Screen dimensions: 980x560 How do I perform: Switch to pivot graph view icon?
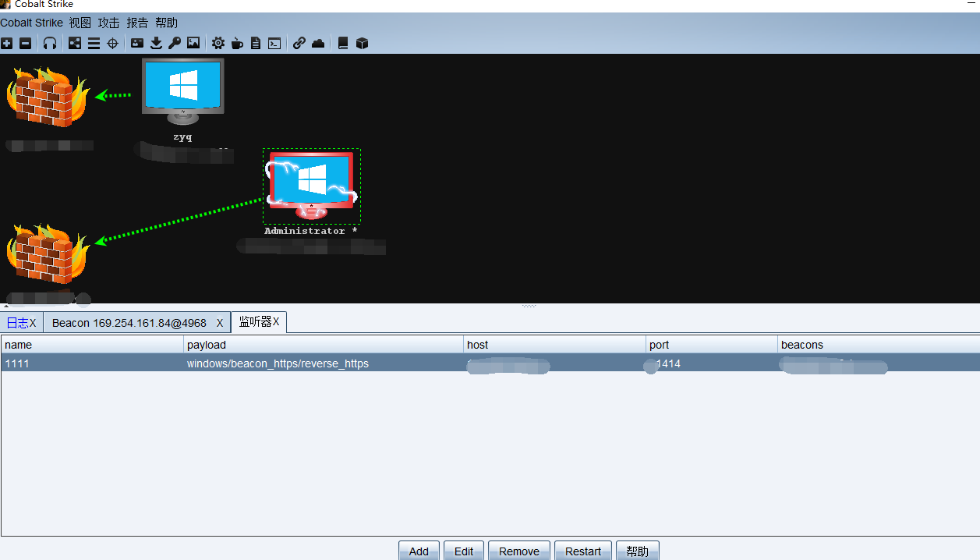point(75,44)
